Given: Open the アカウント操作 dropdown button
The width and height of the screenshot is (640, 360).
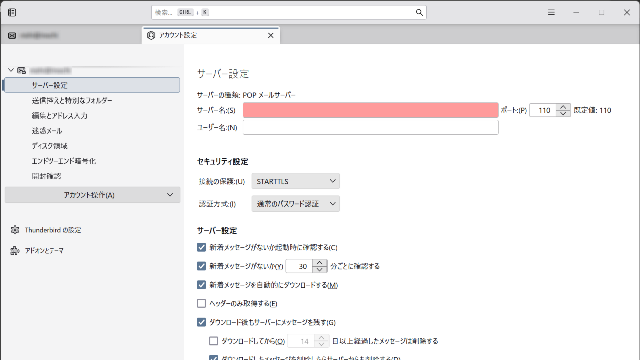Looking at the screenshot, I should tap(92, 195).
